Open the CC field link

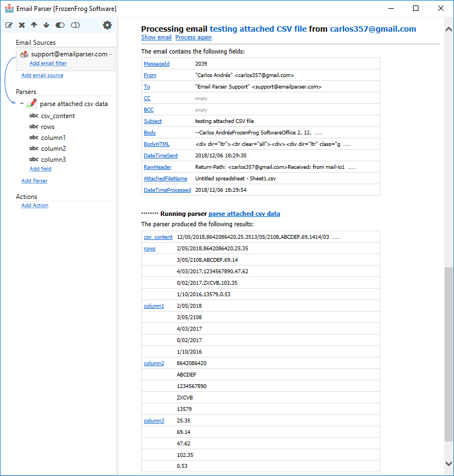147,98
